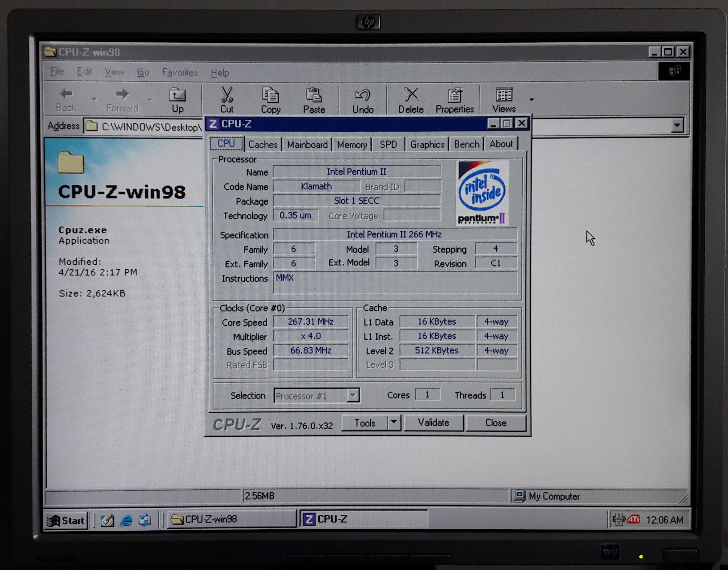Click the Copy toolbar icon
728x570 pixels.
pyautogui.click(x=270, y=95)
